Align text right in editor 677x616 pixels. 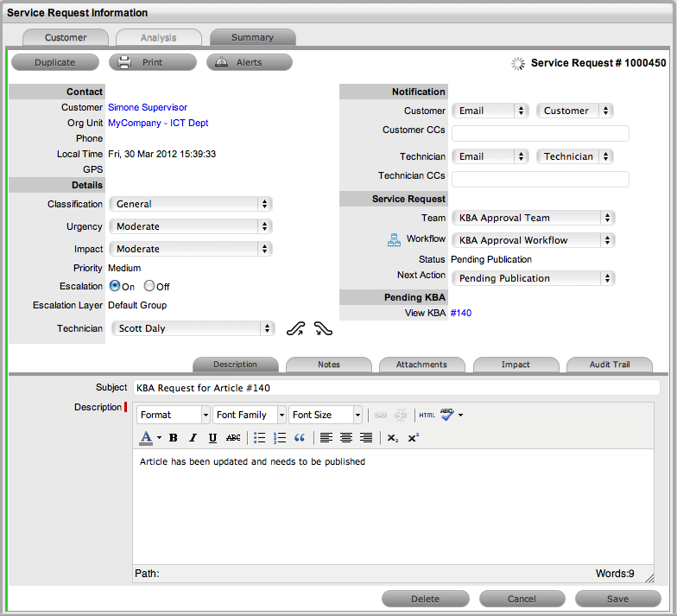(366, 438)
